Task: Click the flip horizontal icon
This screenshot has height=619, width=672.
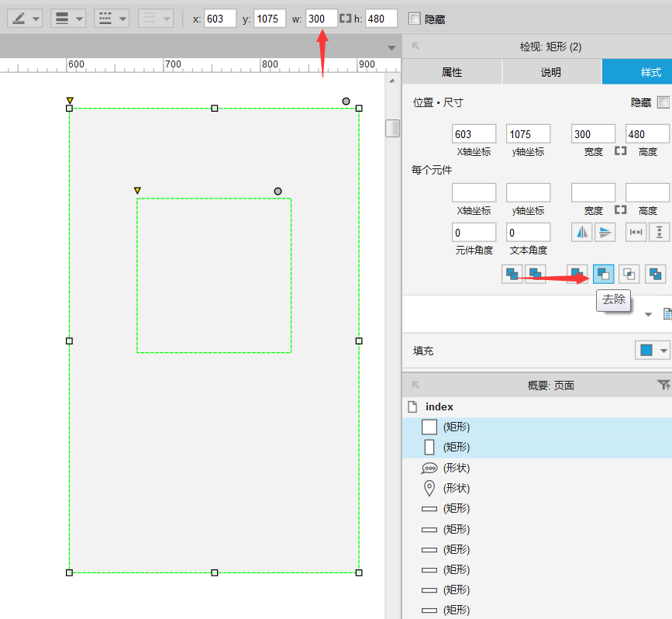Action: 582,233
